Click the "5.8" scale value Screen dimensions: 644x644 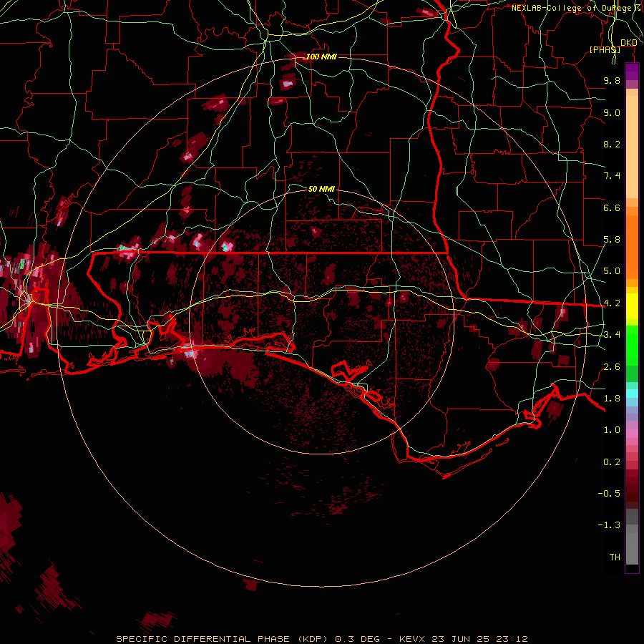pos(612,240)
